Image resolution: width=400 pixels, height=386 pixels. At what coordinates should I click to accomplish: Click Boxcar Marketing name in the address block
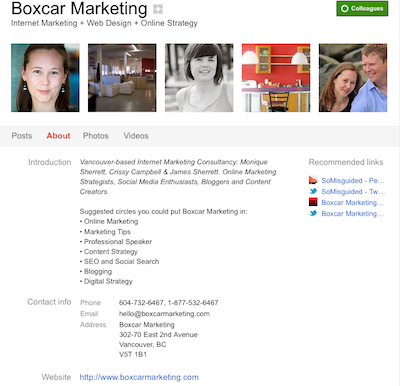point(147,325)
